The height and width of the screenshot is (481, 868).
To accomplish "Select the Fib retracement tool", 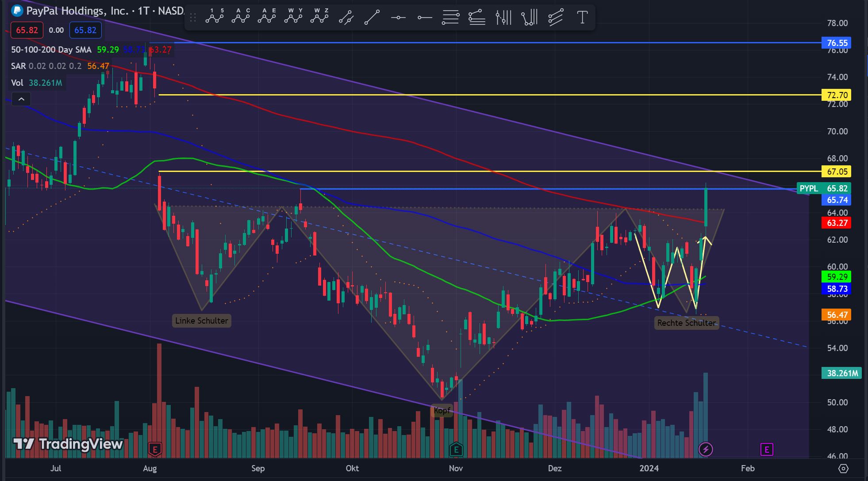I will pyautogui.click(x=450, y=17).
